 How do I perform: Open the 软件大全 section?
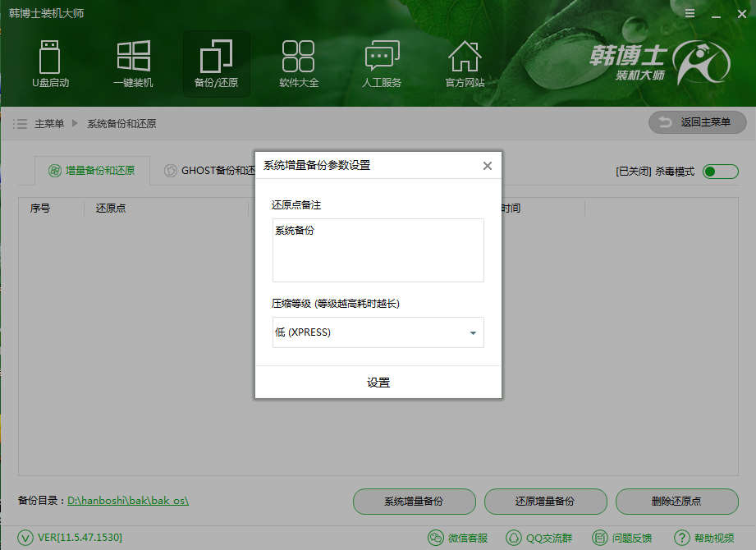tap(298, 63)
